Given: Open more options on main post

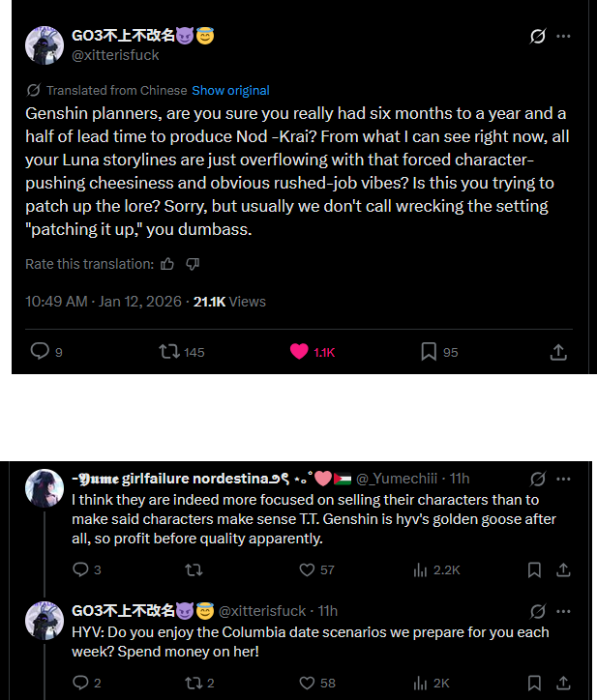Looking at the screenshot, I should point(563,36).
